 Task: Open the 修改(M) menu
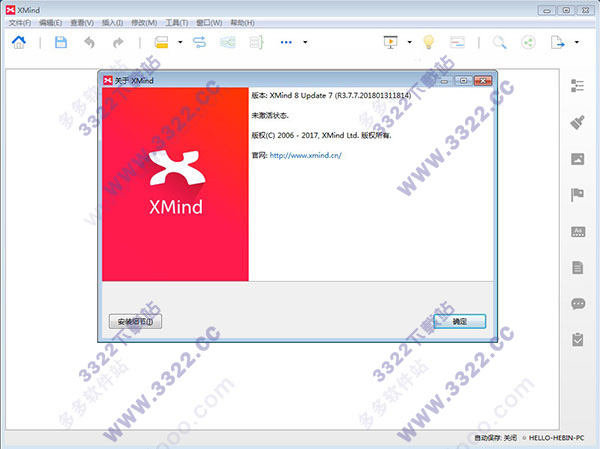pos(144,23)
